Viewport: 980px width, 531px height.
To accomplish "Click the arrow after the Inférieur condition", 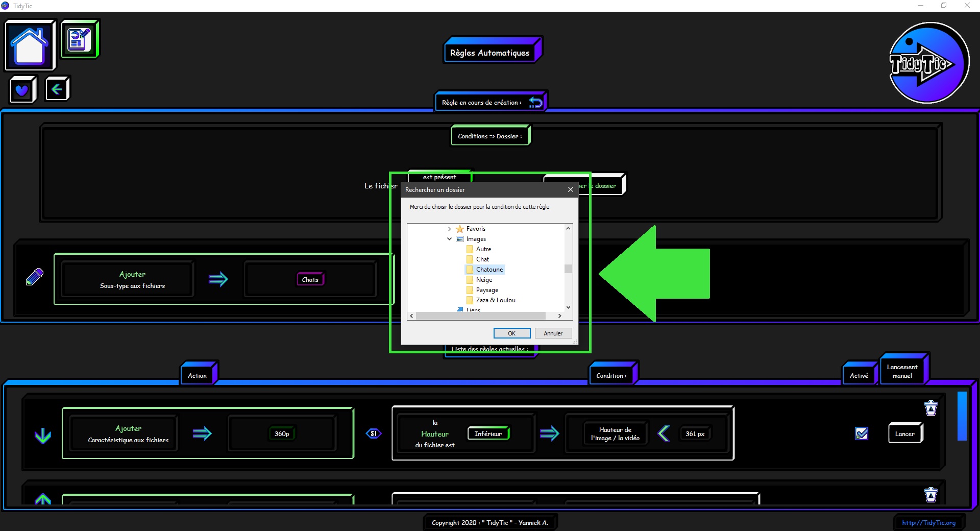I will 549,433.
